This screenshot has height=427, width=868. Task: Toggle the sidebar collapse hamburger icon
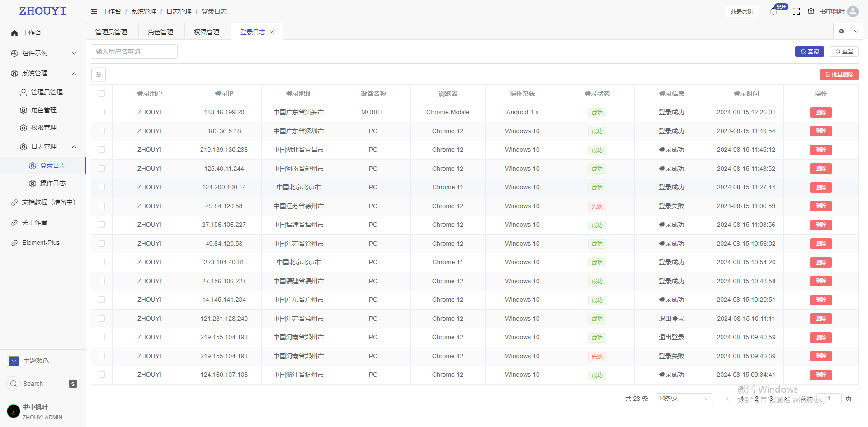[x=94, y=11]
